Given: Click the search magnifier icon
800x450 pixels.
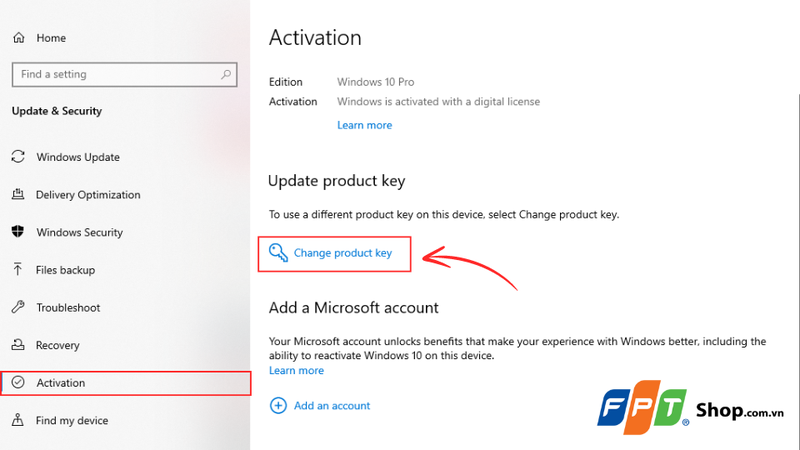Looking at the screenshot, I should click(x=226, y=74).
